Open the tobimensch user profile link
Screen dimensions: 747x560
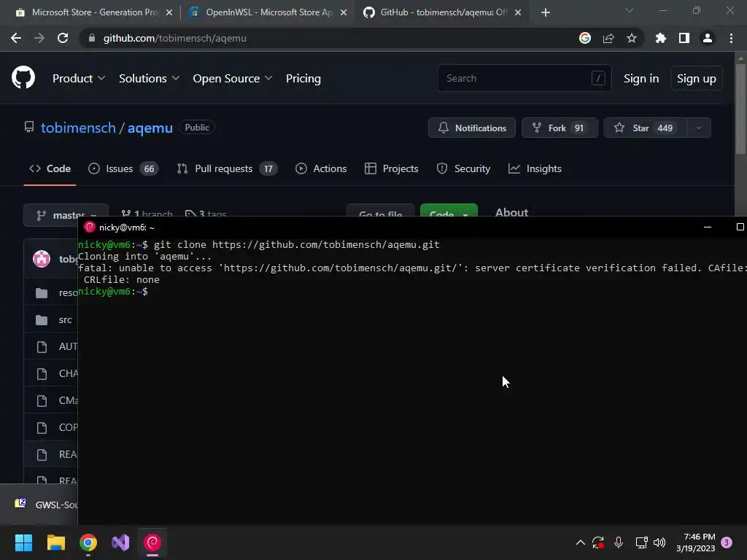[x=78, y=128]
